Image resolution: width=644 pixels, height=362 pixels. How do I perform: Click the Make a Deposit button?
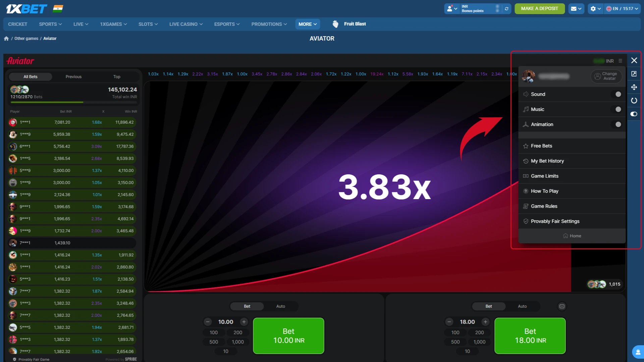tap(539, 9)
